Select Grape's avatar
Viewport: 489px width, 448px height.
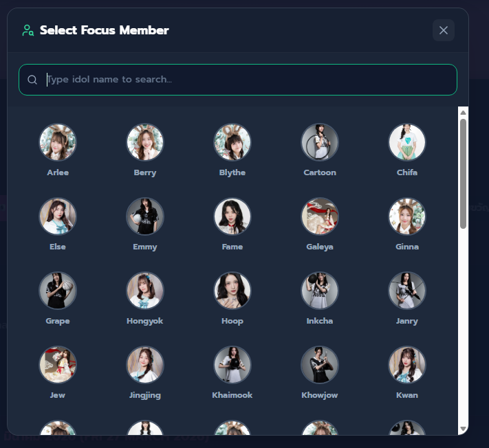58,291
